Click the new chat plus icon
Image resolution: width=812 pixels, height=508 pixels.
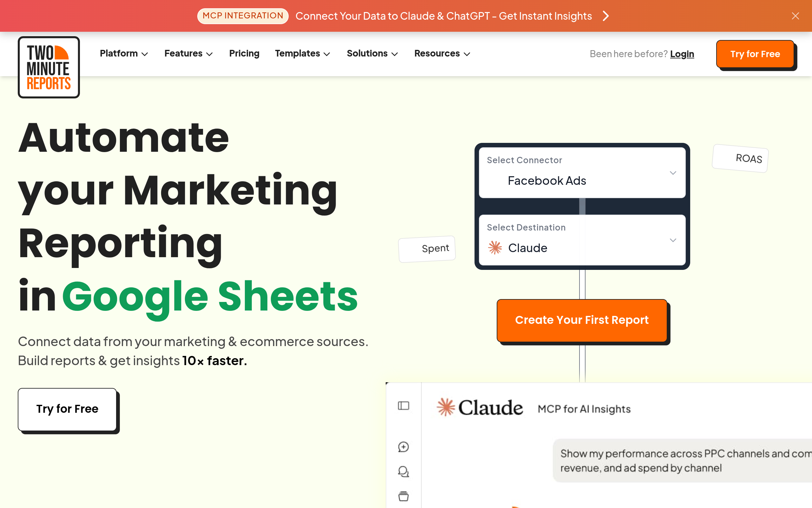tap(403, 447)
